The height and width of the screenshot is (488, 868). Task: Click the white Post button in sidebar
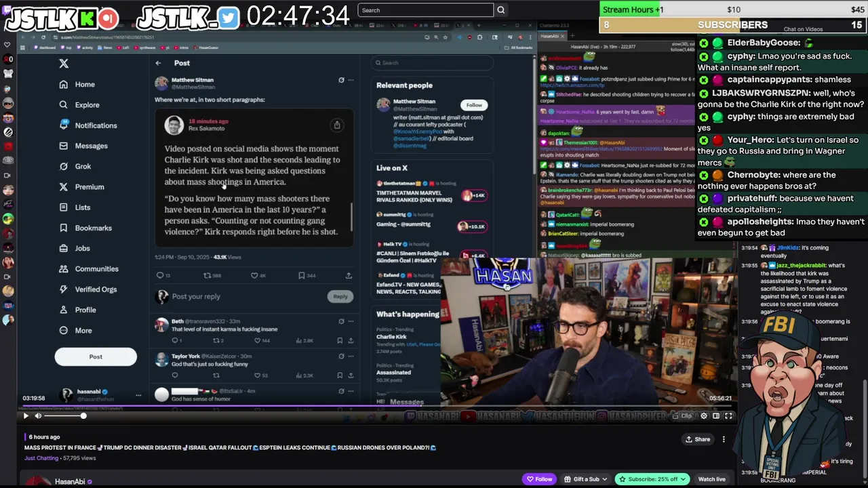[96, 357]
